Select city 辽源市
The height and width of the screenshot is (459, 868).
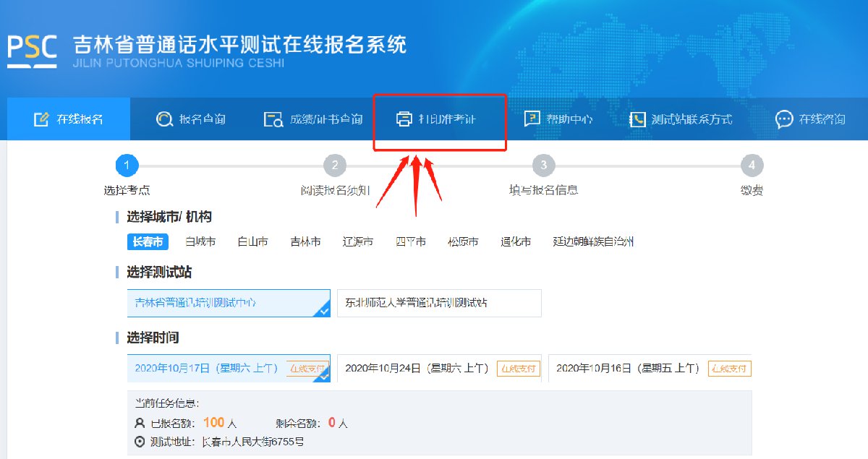[x=358, y=242]
